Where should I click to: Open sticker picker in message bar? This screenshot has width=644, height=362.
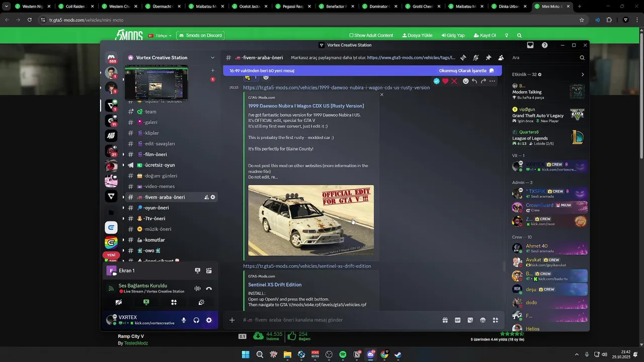[470, 320]
